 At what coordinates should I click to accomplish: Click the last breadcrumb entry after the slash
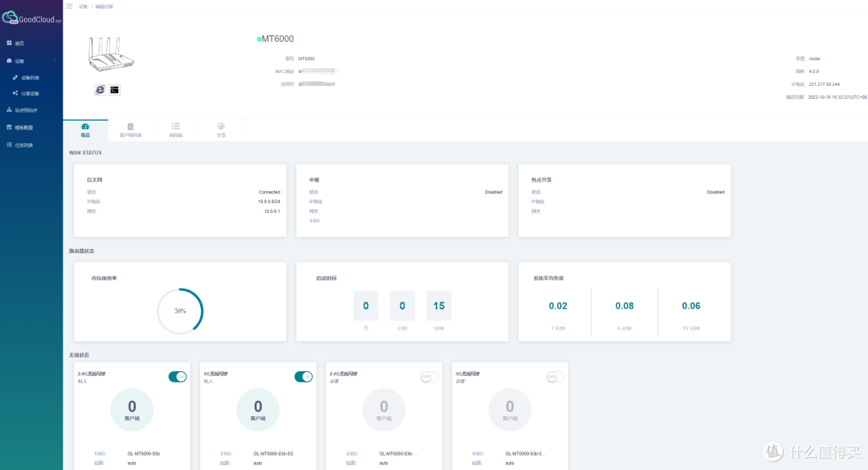[104, 6]
